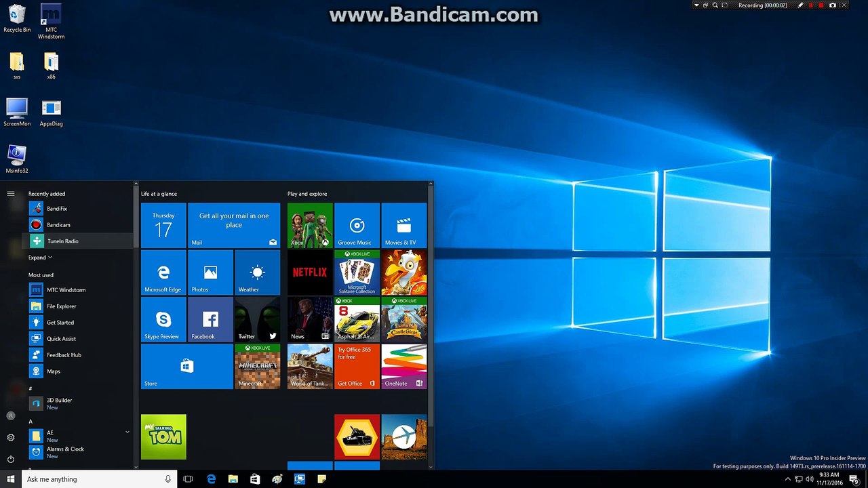Open the Twitter tile
The image size is (868, 488).
[257, 319]
